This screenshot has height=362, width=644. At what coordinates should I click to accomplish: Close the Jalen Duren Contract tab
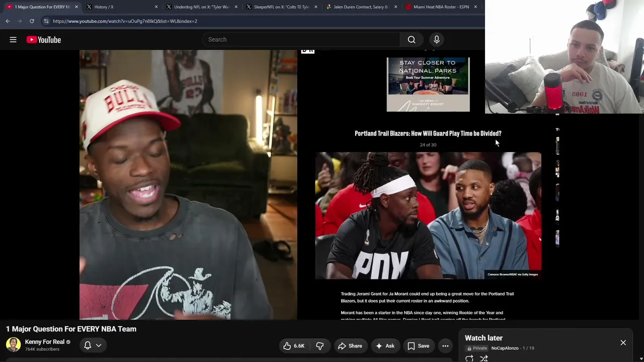[395, 7]
